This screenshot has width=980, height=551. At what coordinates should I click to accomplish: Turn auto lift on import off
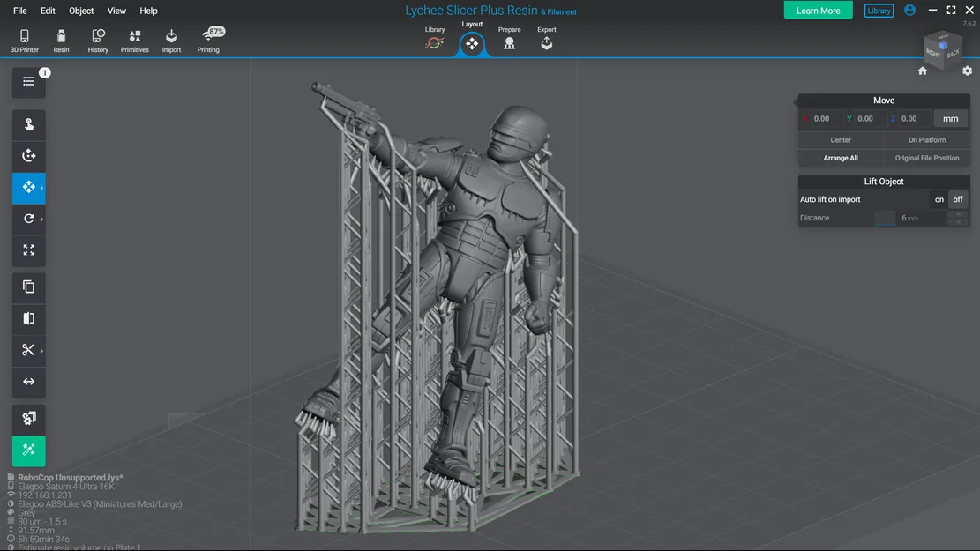(x=957, y=199)
